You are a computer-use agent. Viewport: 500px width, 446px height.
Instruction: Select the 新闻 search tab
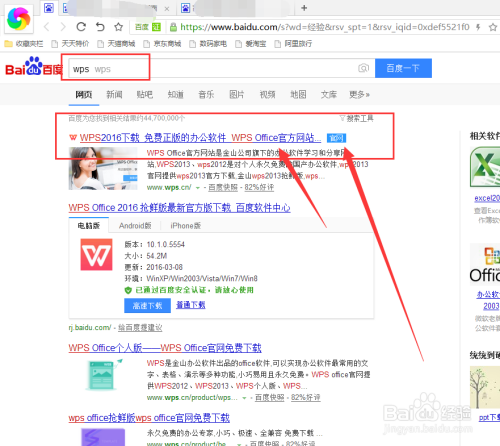point(114,95)
